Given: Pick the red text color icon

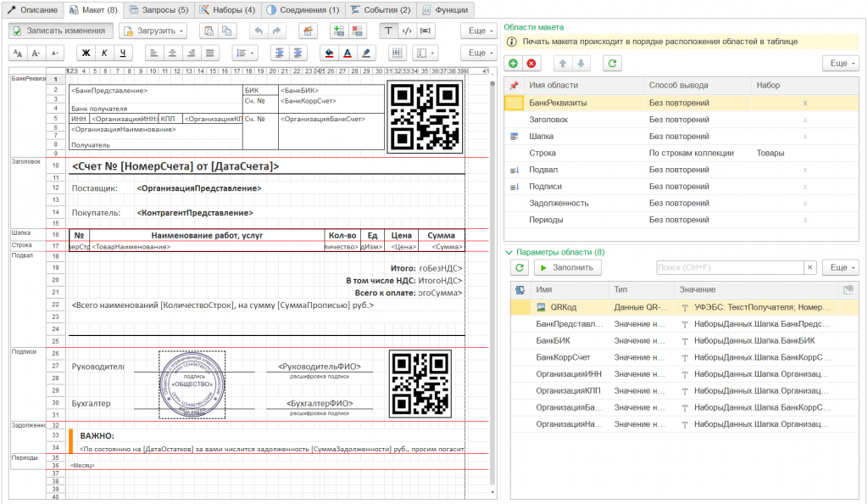Looking at the screenshot, I should 348,53.
